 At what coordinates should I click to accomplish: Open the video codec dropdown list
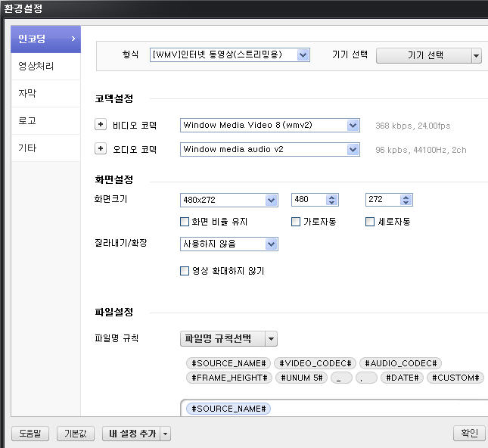coord(270,125)
